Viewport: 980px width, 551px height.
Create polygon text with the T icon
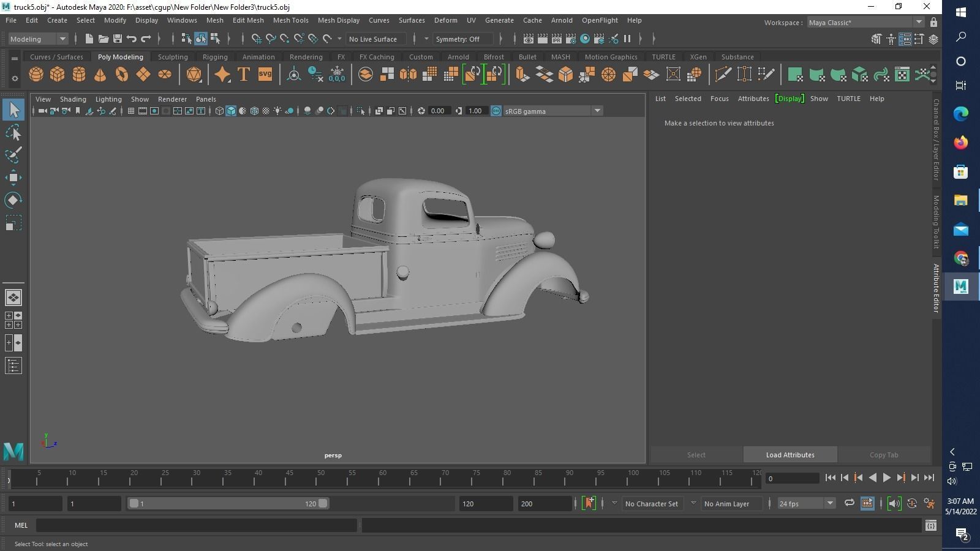[x=243, y=75]
